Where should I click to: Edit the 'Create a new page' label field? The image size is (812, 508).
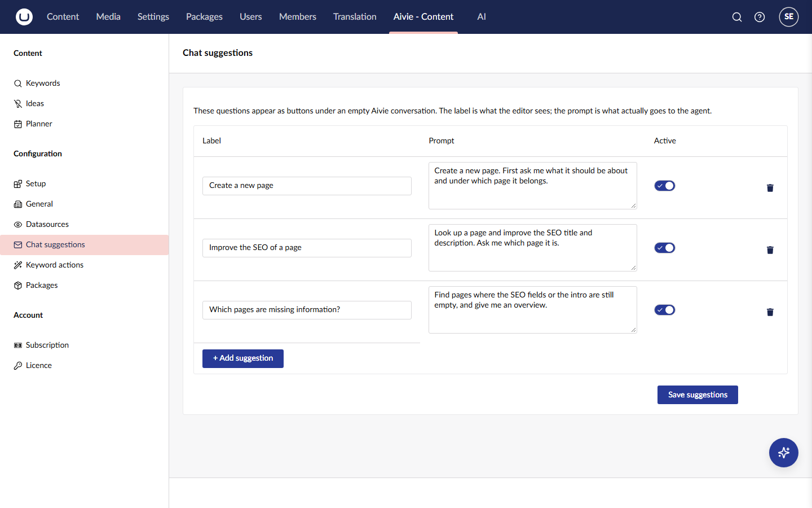pyautogui.click(x=307, y=186)
